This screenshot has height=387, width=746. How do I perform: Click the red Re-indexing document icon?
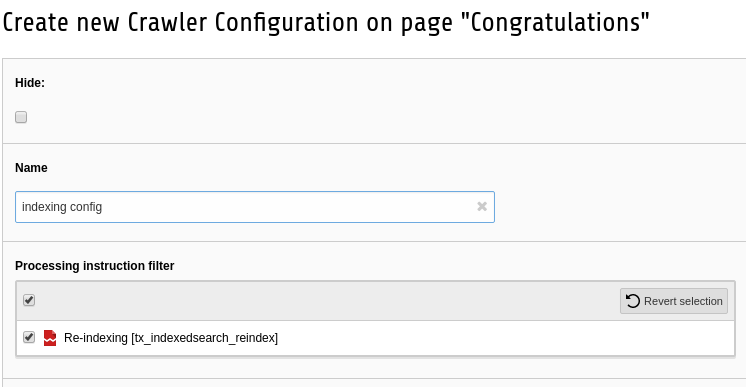point(50,337)
